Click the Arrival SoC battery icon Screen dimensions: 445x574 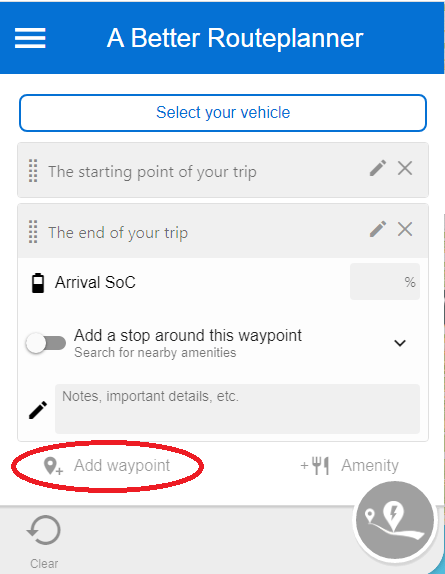point(38,283)
